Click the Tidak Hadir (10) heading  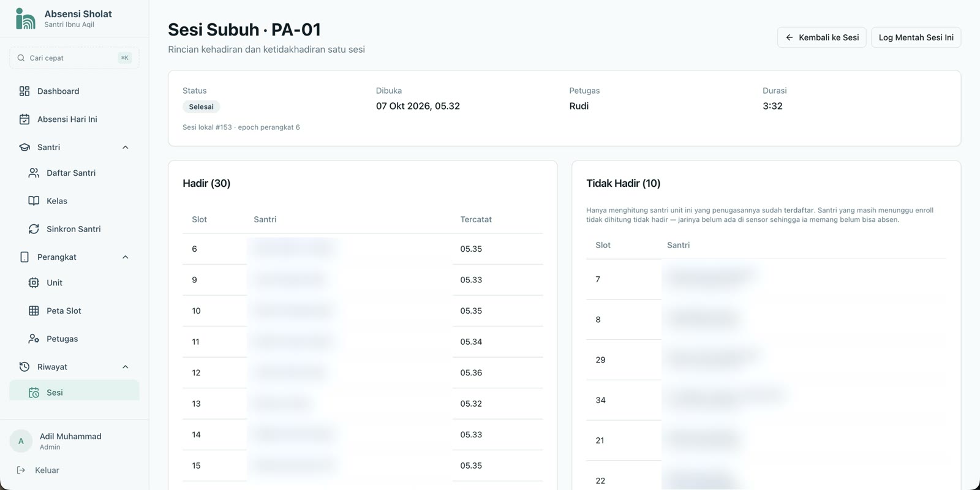[x=624, y=183]
